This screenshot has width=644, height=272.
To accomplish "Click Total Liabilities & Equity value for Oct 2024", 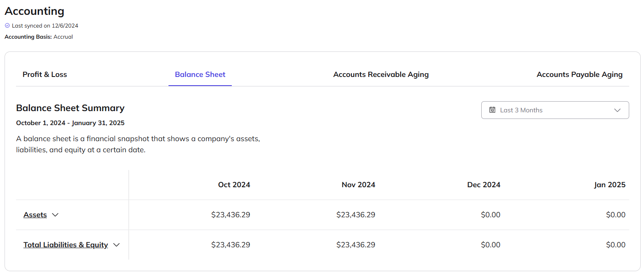I will click(231, 245).
